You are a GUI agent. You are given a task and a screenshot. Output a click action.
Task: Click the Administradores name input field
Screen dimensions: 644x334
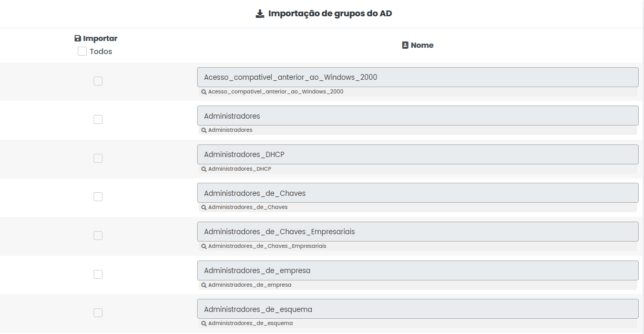tap(417, 116)
